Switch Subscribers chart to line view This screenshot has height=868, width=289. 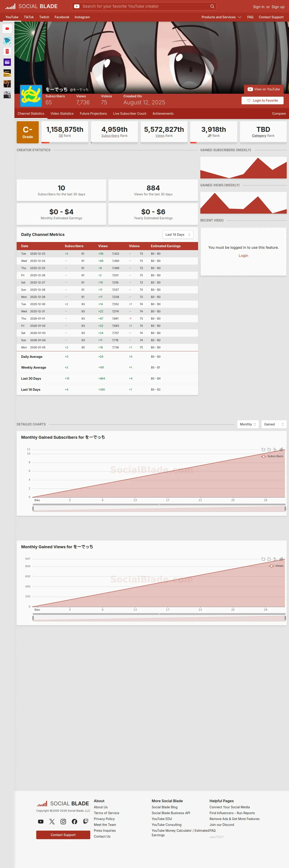[x=275, y=450]
